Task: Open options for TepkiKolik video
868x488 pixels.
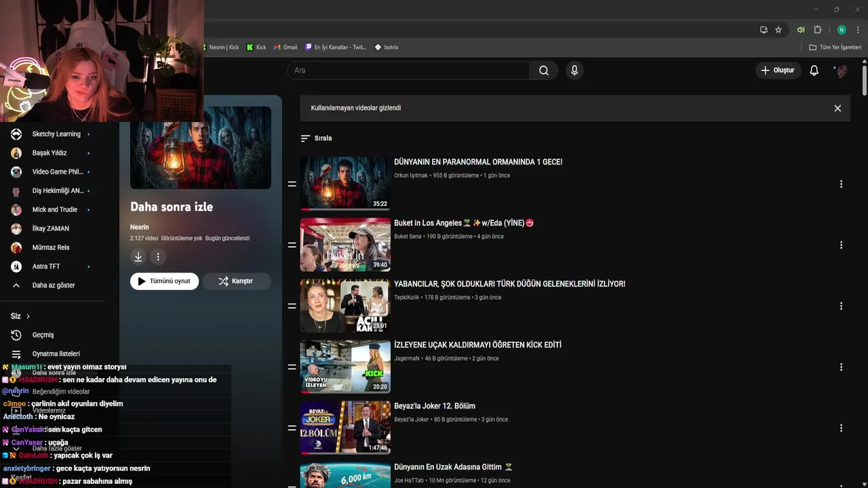Action: [x=841, y=306]
